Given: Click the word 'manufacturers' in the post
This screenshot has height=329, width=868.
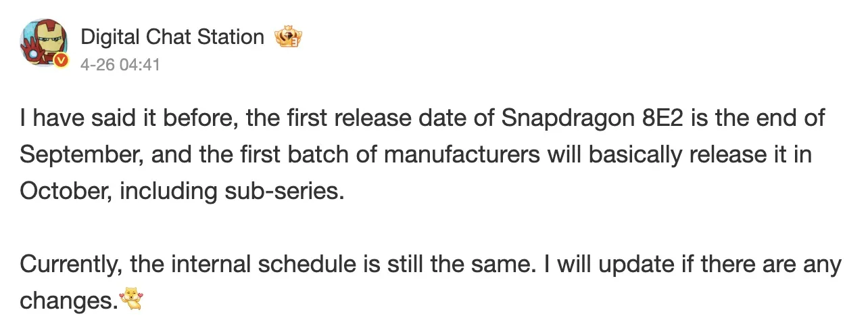Looking at the screenshot, I should (462, 155).
